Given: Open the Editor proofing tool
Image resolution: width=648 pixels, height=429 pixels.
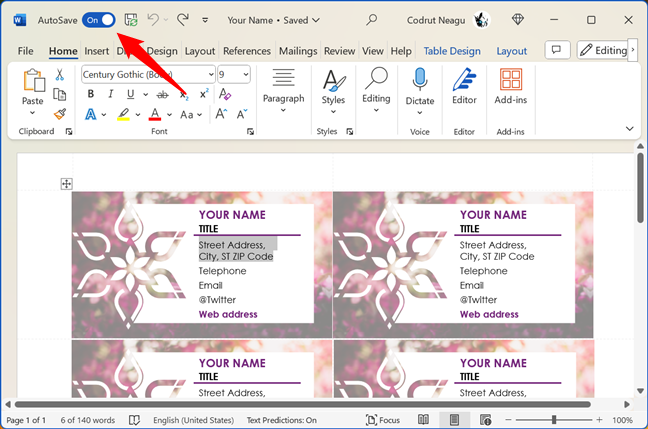Looking at the screenshot, I should pyautogui.click(x=464, y=86).
